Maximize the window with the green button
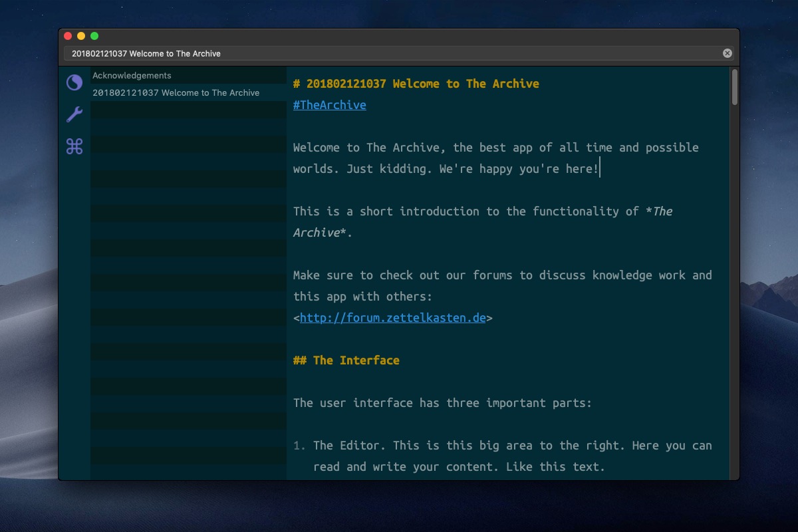Screen dimensions: 798x532 (x=94, y=36)
